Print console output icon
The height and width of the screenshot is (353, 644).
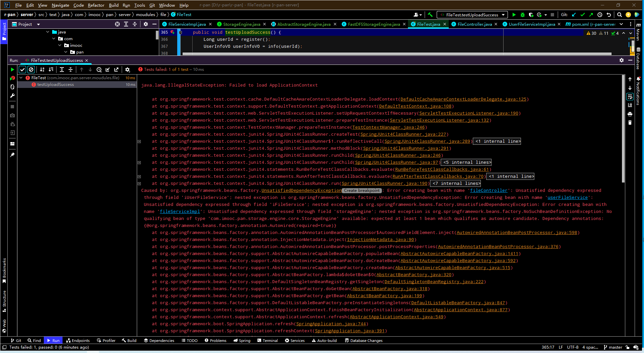[x=630, y=114]
